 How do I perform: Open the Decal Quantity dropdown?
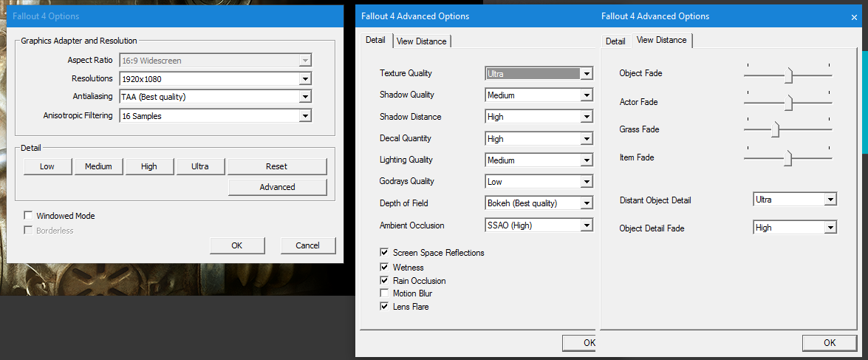pyautogui.click(x=539, y=138)
